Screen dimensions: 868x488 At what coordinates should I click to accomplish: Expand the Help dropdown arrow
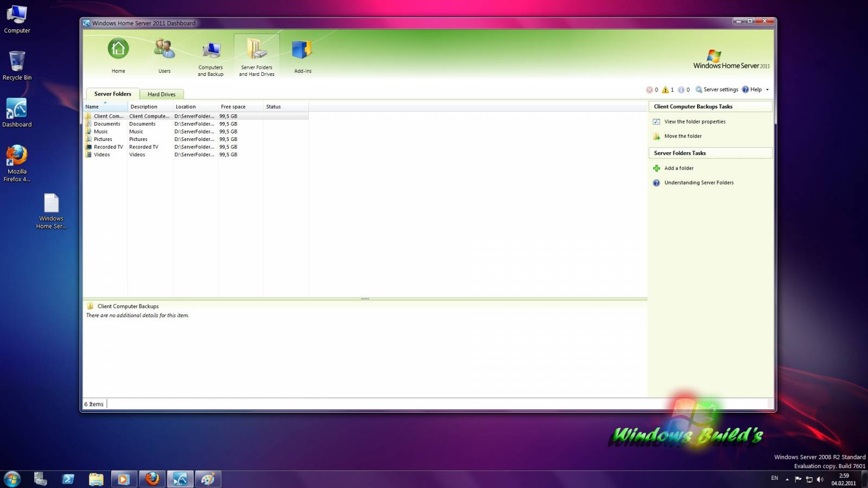767,89
